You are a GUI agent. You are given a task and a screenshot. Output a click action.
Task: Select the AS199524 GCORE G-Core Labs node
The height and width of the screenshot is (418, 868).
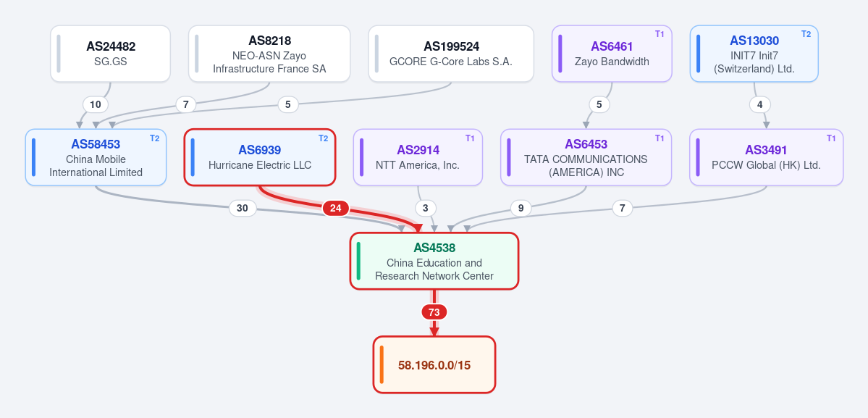[451, 54]
